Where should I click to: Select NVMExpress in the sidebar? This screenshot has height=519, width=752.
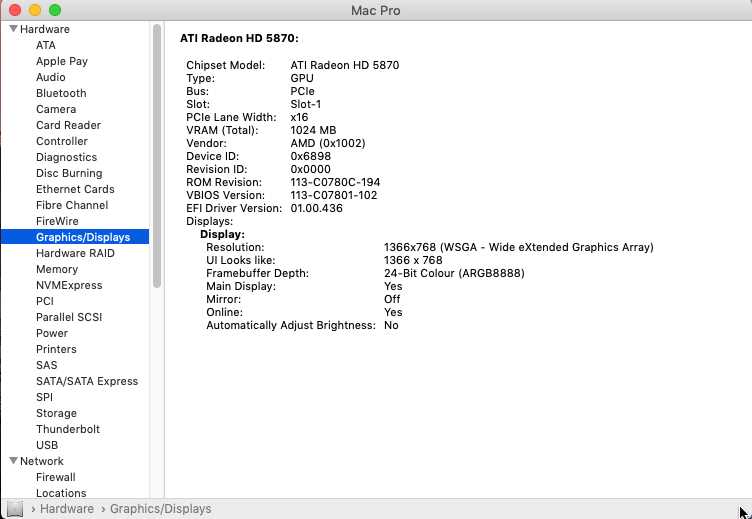[x=69, y=285]
